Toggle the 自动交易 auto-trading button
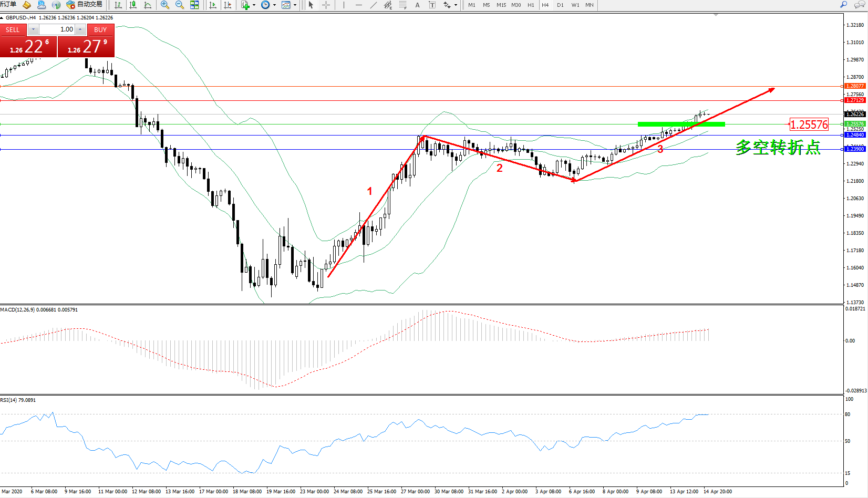 [x=84, y=5]
